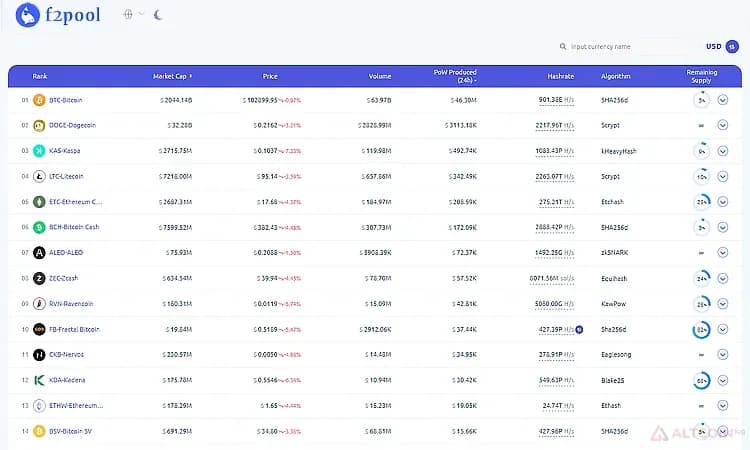The image size is (750, 450).
Task: Click the zkSNARK algorithm label
Action: point(614,252)
